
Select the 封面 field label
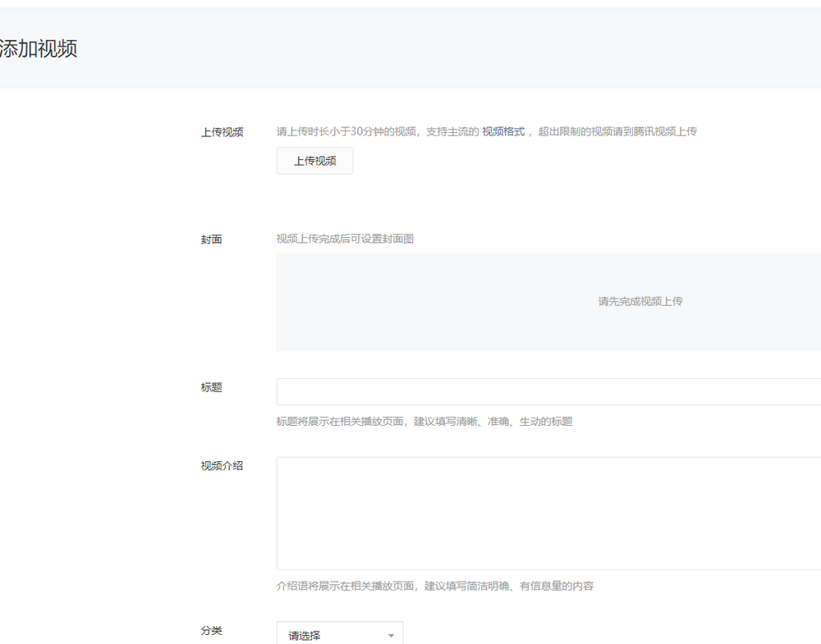click(x=212, y=240)
